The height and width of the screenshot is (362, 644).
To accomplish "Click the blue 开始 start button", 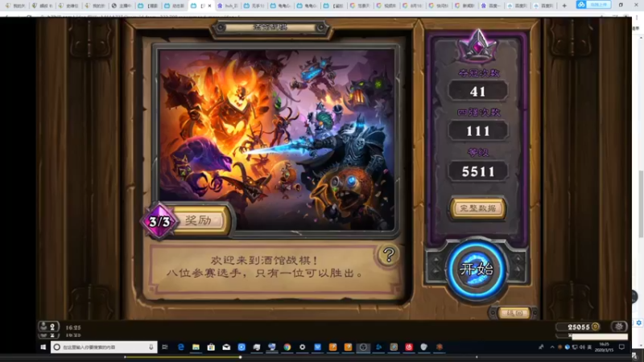I will tap(477, 269).
